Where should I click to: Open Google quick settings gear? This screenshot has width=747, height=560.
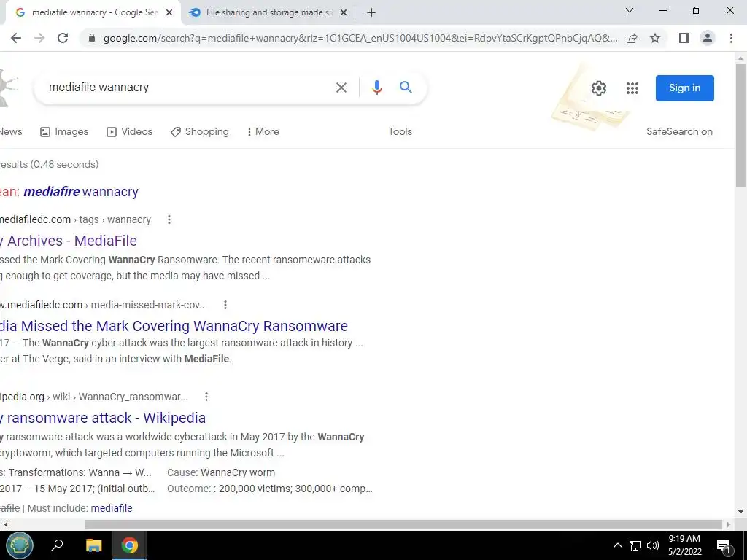[x=599, y=88]
